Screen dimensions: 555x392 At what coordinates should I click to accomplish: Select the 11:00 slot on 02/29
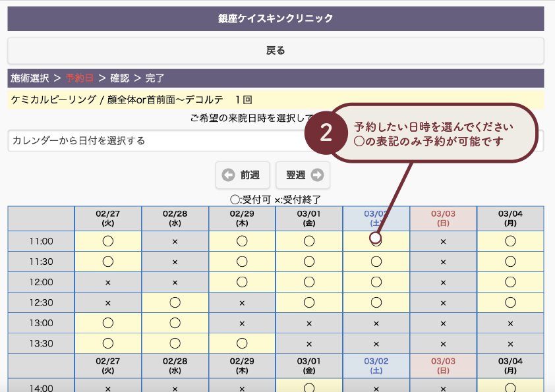tap(242, 241)
